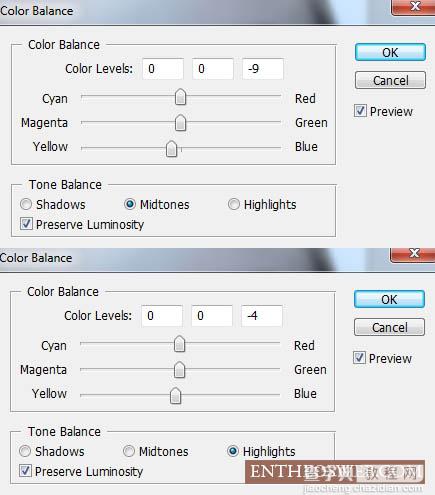The height and width of the screenshot is (495, 435).
Task: Click Cancel in the bottom Color Balance dialog
Action: (389, 327)
